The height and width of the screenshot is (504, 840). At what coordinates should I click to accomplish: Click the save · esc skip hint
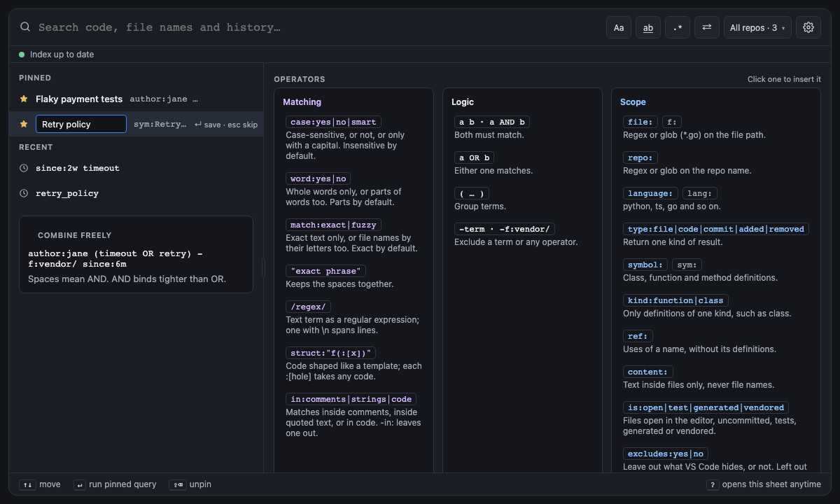click(x=226, y=125)
